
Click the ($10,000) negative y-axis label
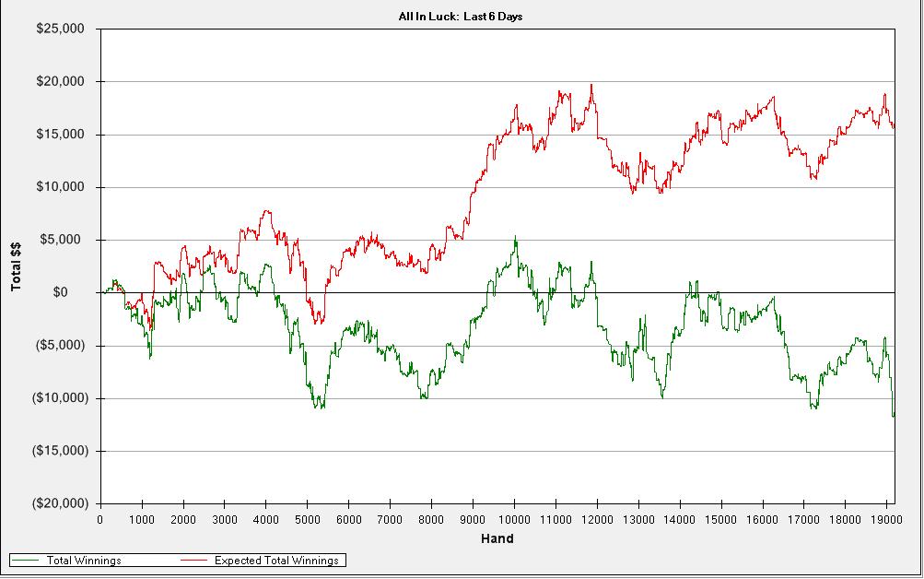click(x=59, y=398)
